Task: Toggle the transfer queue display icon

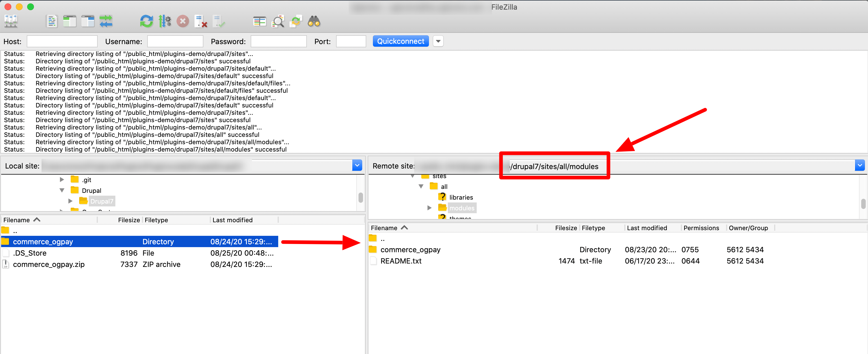Action: 106,21
